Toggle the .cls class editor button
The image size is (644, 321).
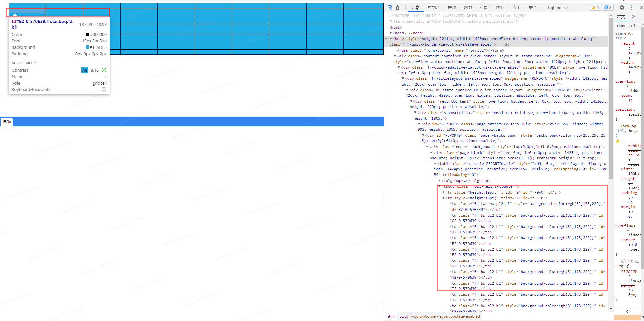click(634, 26)
